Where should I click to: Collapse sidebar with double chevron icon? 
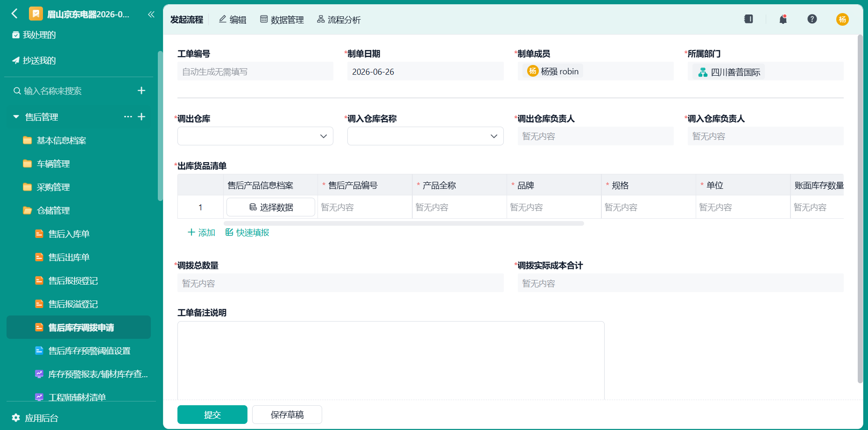coord(151,14)
